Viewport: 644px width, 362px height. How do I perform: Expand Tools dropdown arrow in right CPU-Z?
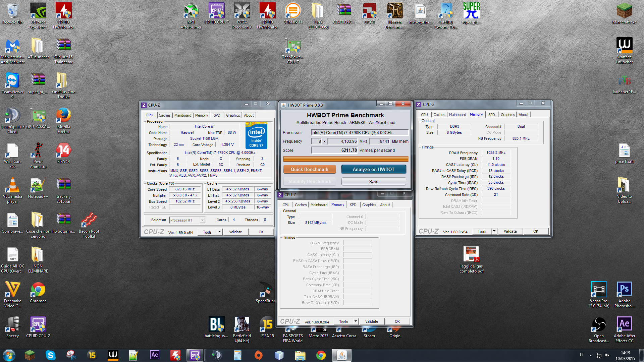494,231
